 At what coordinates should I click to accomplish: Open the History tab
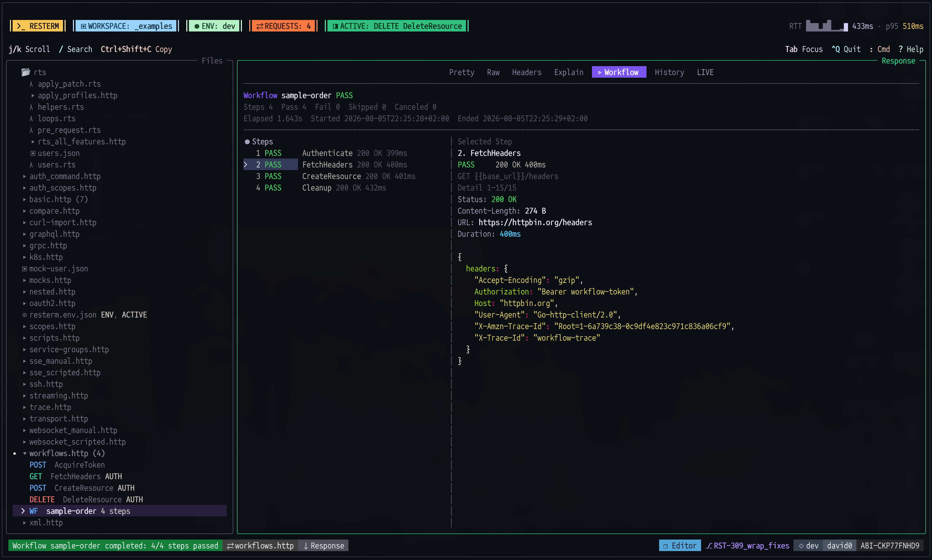coord(669,72)
